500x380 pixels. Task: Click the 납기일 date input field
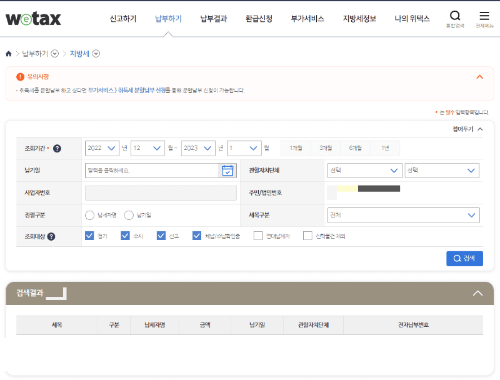[x=152, y=170]
